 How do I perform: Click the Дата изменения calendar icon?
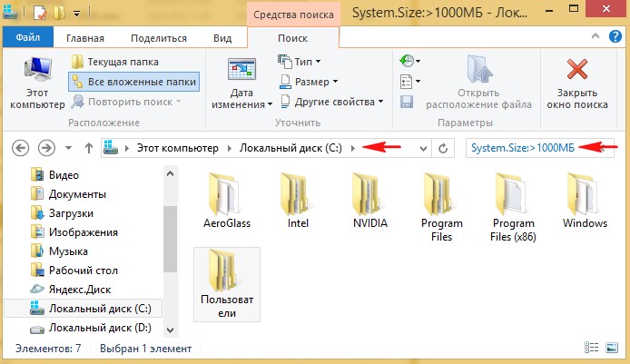(241, 71)
